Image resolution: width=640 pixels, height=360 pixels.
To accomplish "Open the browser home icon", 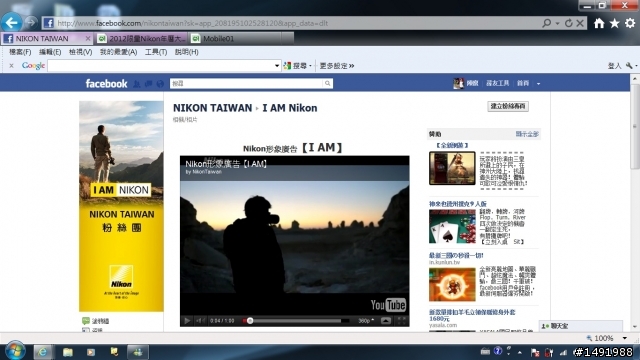I will (599, 23).
